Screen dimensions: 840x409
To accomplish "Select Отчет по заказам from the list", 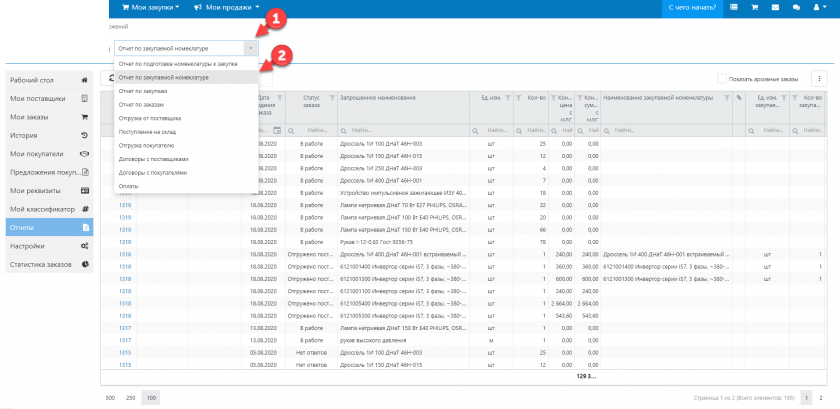I will pos(143,104).
